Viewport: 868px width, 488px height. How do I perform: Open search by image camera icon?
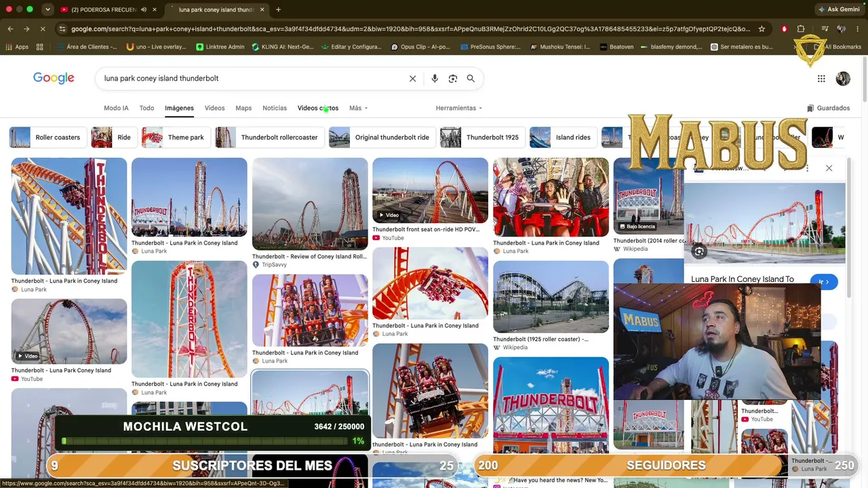(x=453, y=79)
